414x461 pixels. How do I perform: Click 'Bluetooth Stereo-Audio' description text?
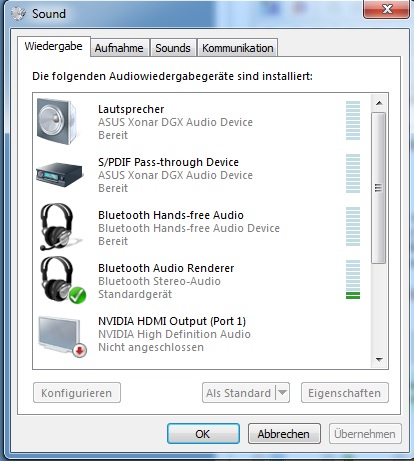click(159, 281)
